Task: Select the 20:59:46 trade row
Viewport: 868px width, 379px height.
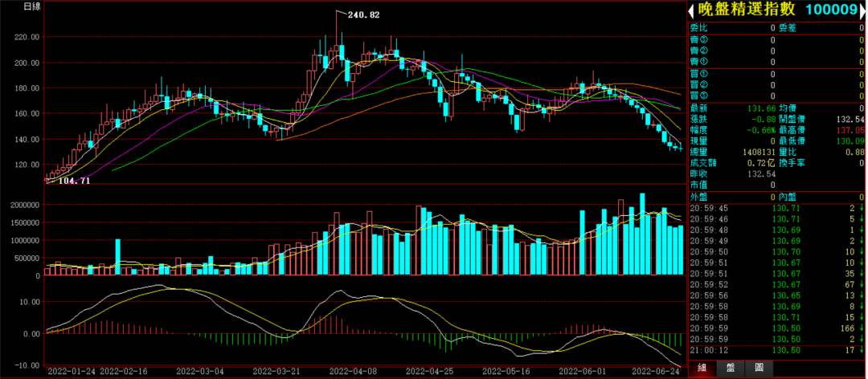Action: 776,219
